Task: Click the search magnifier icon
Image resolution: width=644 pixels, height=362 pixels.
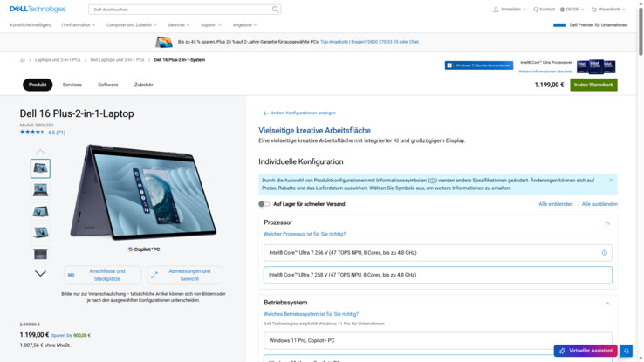Action: [x=275, y=10]
